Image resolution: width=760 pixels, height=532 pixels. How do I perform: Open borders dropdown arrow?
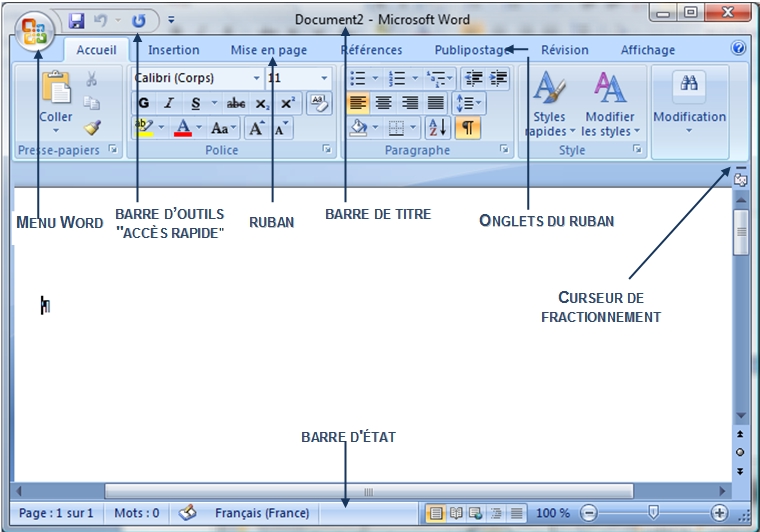413,127
